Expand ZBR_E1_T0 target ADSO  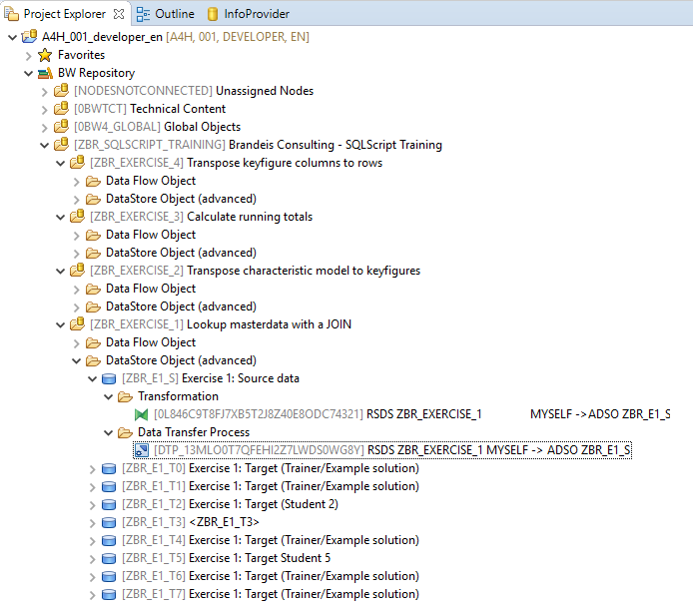click(92, 469)
